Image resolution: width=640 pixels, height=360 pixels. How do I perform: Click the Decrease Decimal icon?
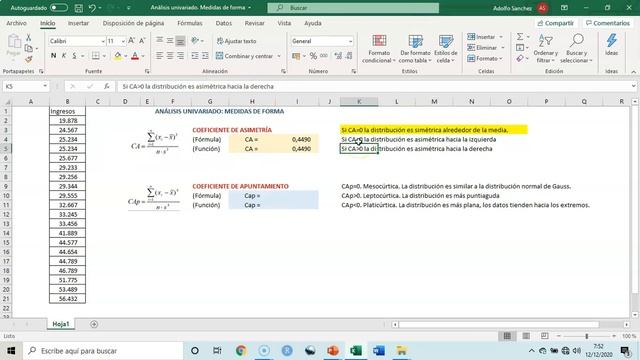tap(349, 56)
